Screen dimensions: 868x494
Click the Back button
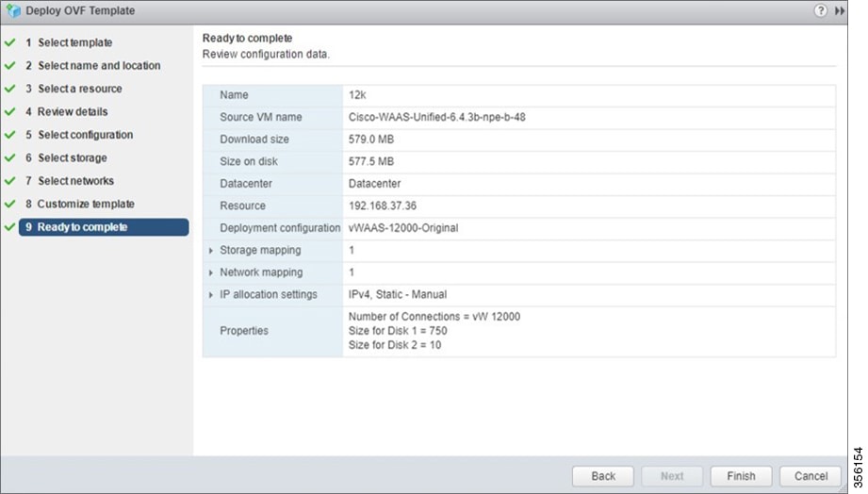click(603, 476)
